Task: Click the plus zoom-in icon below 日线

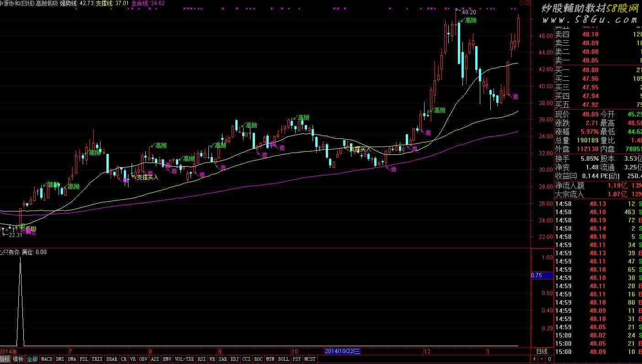Action: (x=535, y=360)
